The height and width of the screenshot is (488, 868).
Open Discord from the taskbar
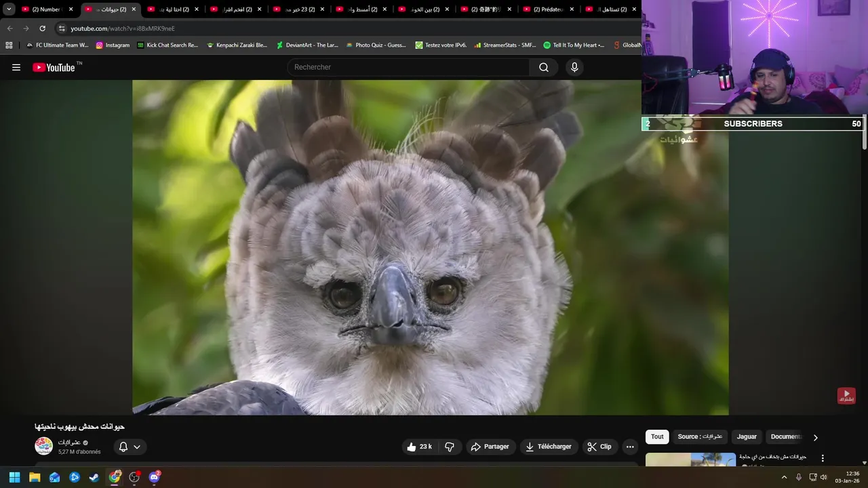tap(155, 477)
